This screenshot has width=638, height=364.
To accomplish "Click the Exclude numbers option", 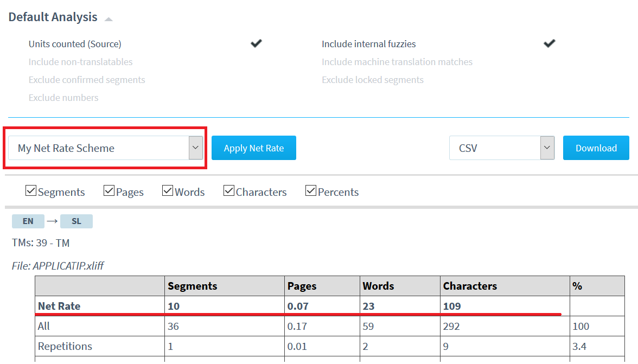I will [63, 98].
